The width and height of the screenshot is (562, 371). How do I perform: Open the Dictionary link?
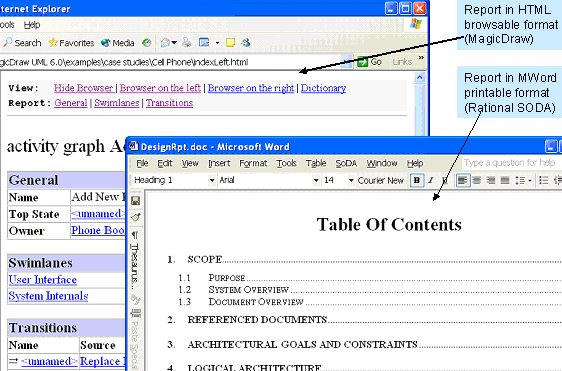[323, 88]
